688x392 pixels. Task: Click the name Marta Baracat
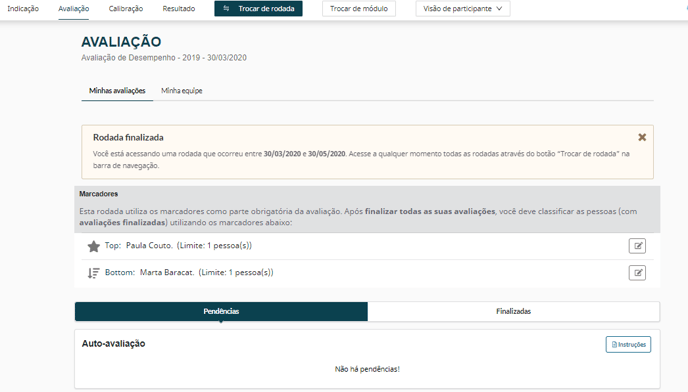tap(167, 272)
